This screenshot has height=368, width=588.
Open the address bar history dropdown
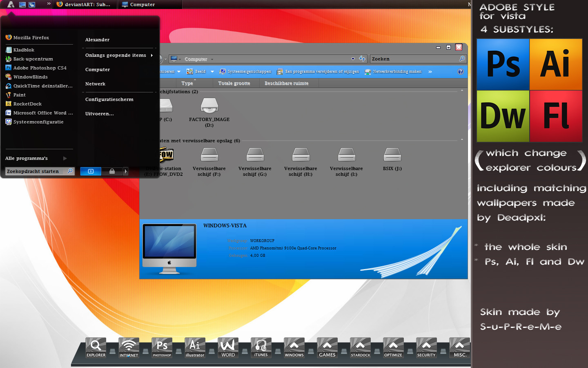353,59
